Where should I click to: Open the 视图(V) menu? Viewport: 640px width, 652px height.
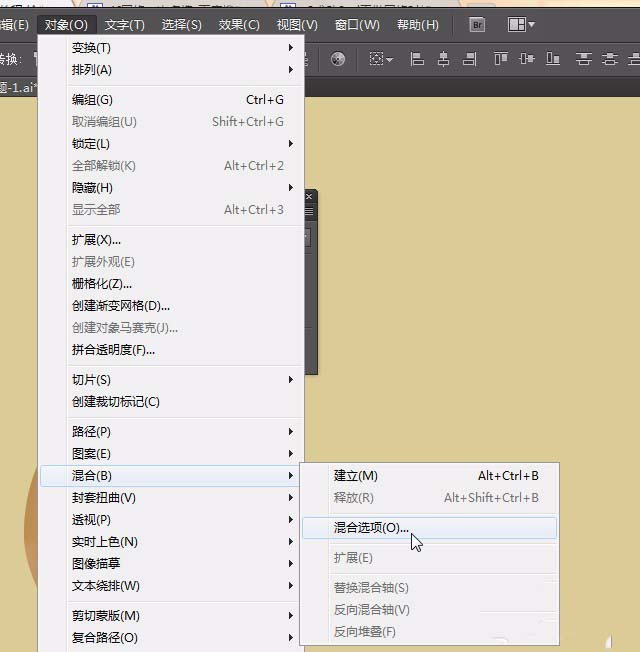click(297, 25)
